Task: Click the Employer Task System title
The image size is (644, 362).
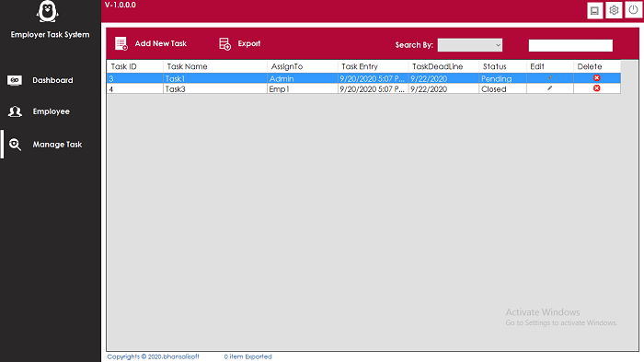Action: pos(50,35)
